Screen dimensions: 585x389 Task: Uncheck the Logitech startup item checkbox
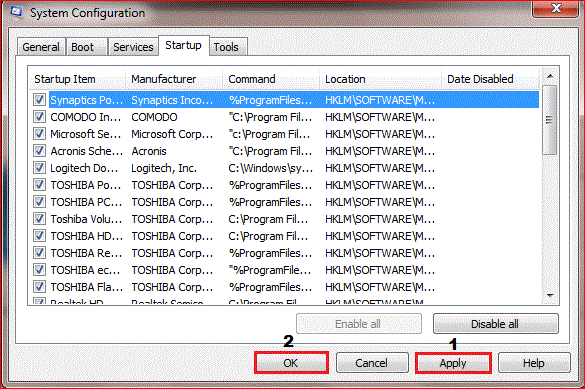[x=39, y=168]
